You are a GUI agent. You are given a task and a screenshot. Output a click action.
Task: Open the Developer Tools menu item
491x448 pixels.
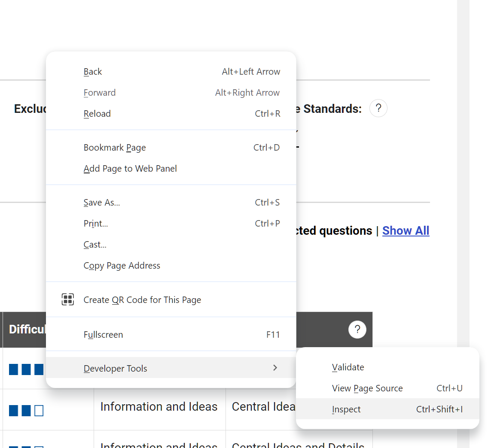pos(171,368)
